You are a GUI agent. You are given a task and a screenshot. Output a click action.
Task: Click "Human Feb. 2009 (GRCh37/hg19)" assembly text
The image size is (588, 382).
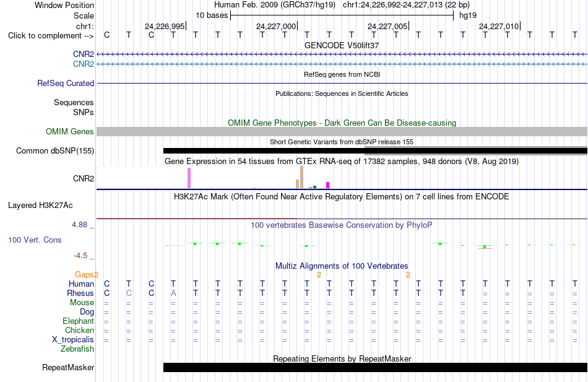pyautogui.click(x=274, y=5)
